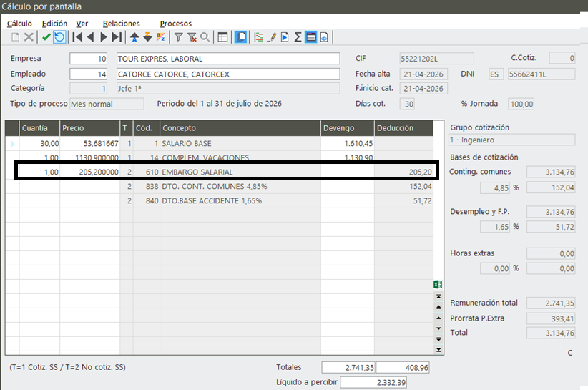Go to last record arrow

117,37
